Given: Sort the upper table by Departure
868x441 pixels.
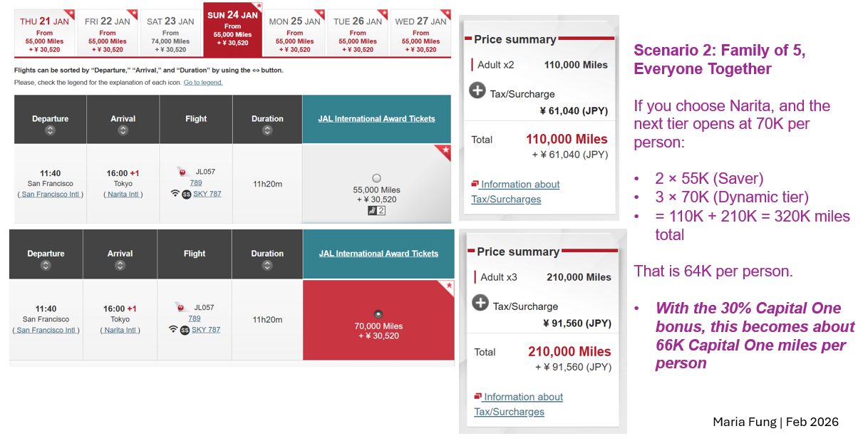Looking at the screenshot, I should coord(50,130).
